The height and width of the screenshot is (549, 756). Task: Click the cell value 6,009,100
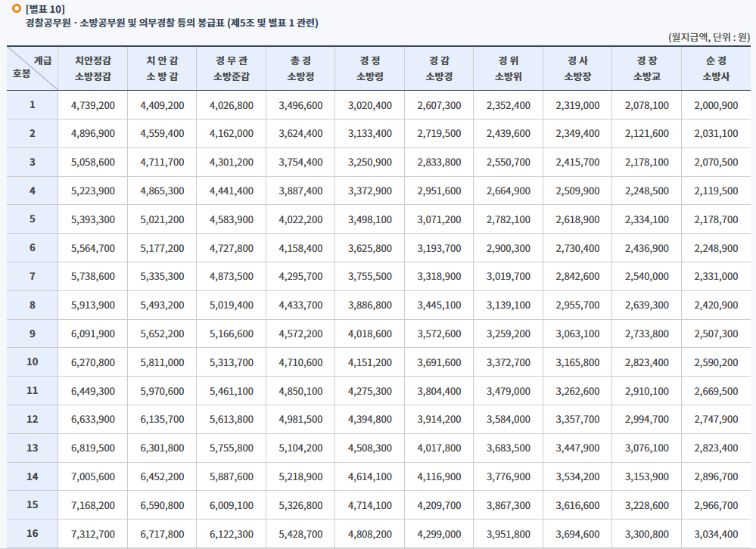click(232, 505)
